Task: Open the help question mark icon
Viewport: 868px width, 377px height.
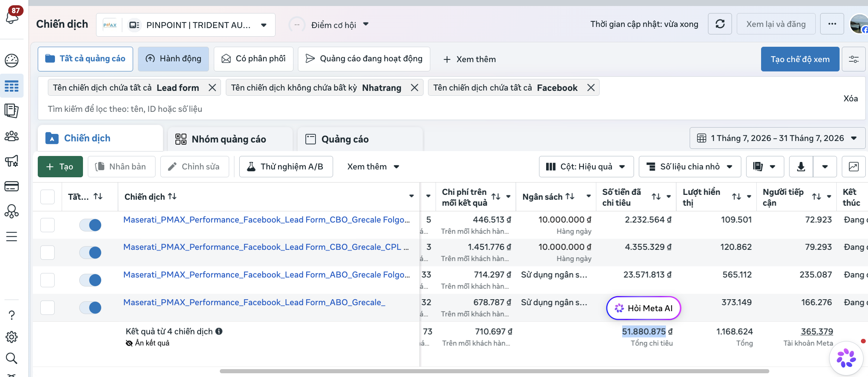Action: tap(12, 315)
